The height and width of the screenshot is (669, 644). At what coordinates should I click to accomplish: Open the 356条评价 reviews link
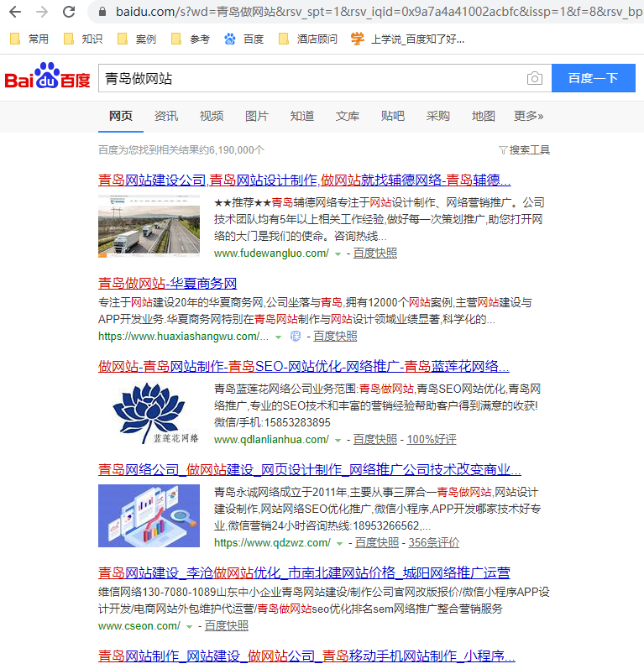click(434, 543)
